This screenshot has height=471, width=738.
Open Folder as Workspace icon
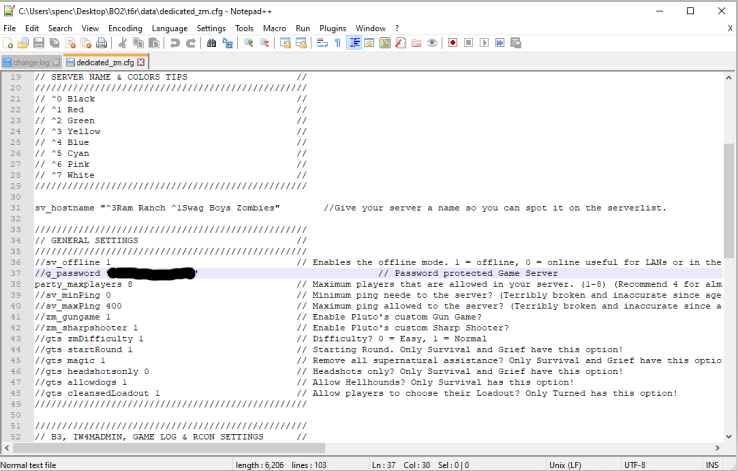[x=416, y=43]
